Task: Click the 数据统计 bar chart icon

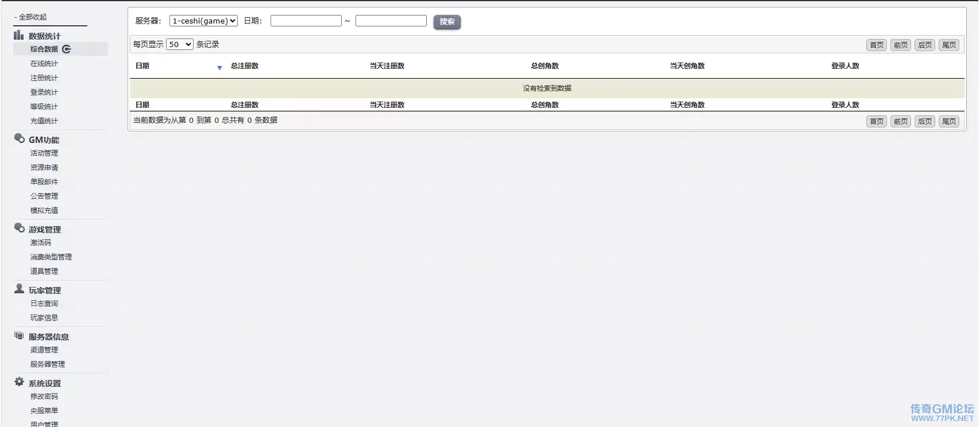Action: coord(19,35)
